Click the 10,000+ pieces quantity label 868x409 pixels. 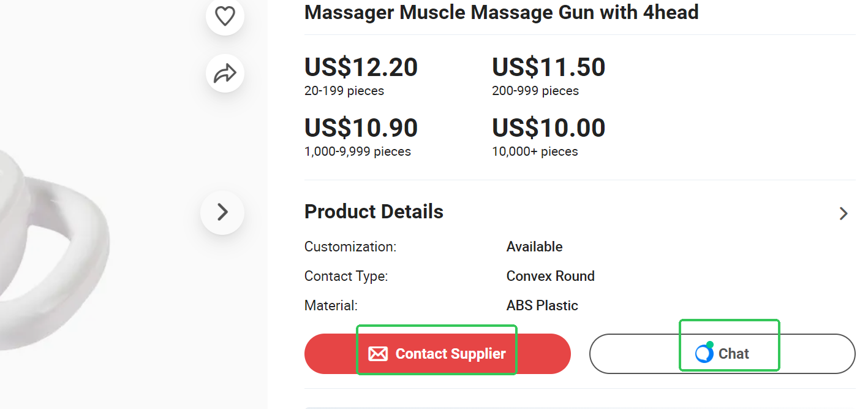(535, 151)
